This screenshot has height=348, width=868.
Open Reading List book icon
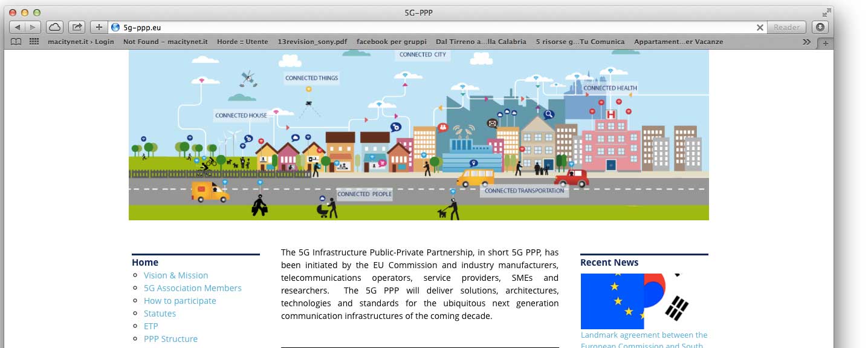point(16,42)
